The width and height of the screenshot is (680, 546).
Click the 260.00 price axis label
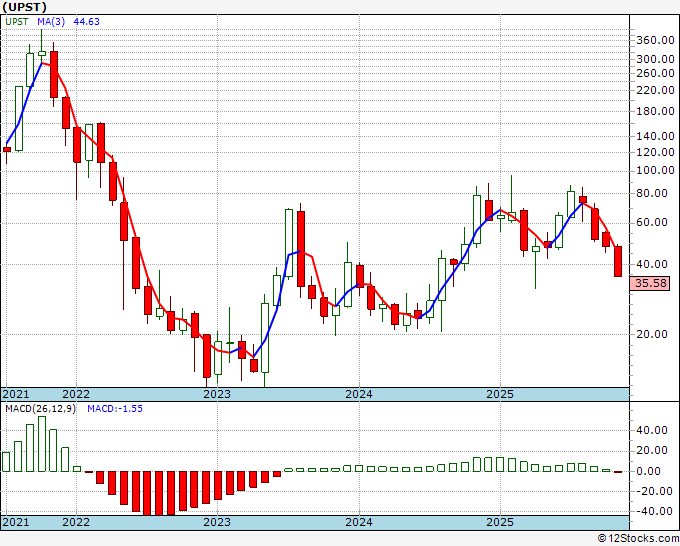click(x=655, y=73)
